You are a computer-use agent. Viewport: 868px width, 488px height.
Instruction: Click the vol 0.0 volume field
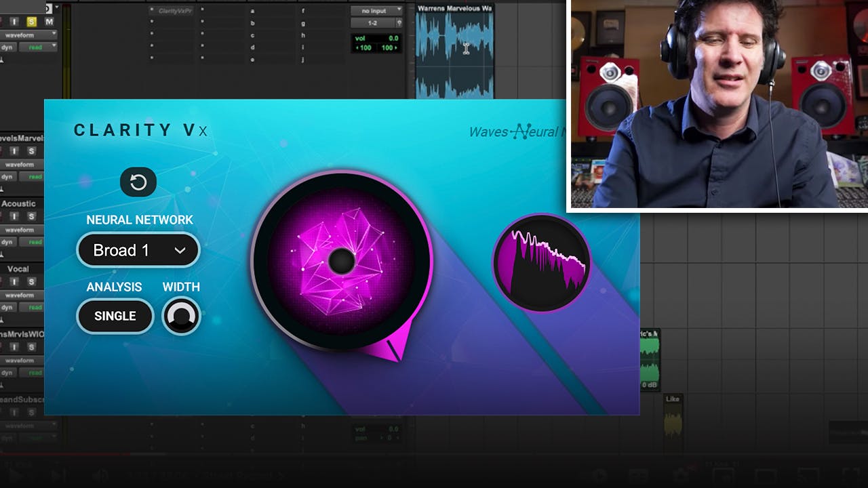376,38
